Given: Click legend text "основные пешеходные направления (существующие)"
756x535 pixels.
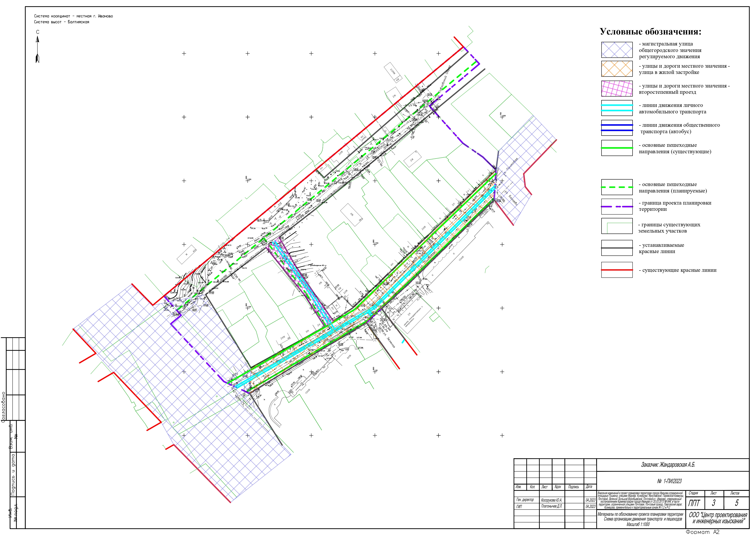Looking at the screenshot, I should click(675, 148).
